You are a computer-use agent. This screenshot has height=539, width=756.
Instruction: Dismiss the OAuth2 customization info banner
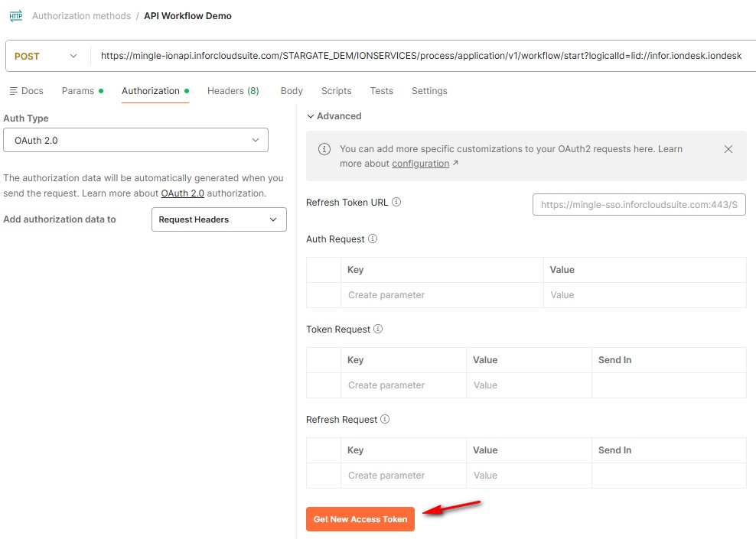(728, 149)
